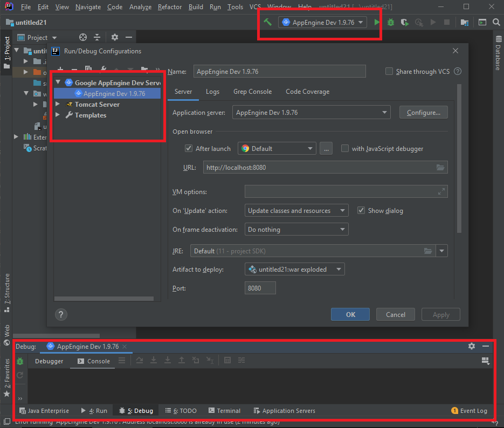This screenshot has width=504, height=428.
Task: Click OK button
Action: [x=350, y=314]
